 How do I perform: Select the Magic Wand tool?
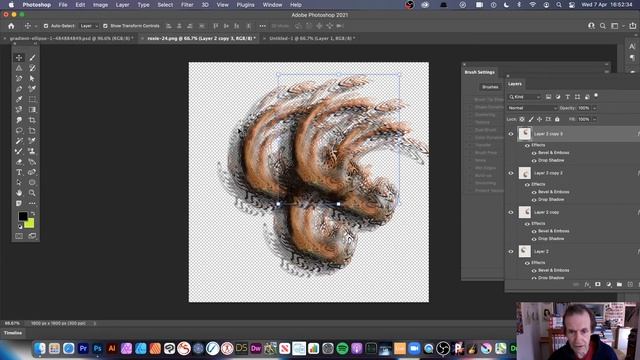19,141
